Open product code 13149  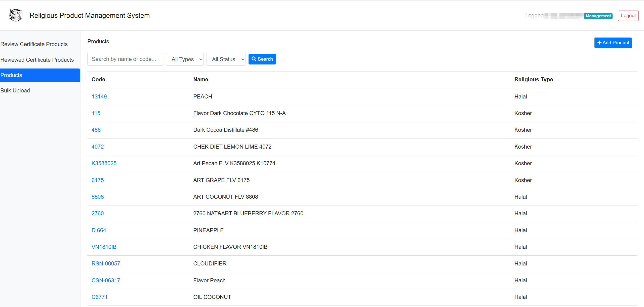[x=99, y=96]
